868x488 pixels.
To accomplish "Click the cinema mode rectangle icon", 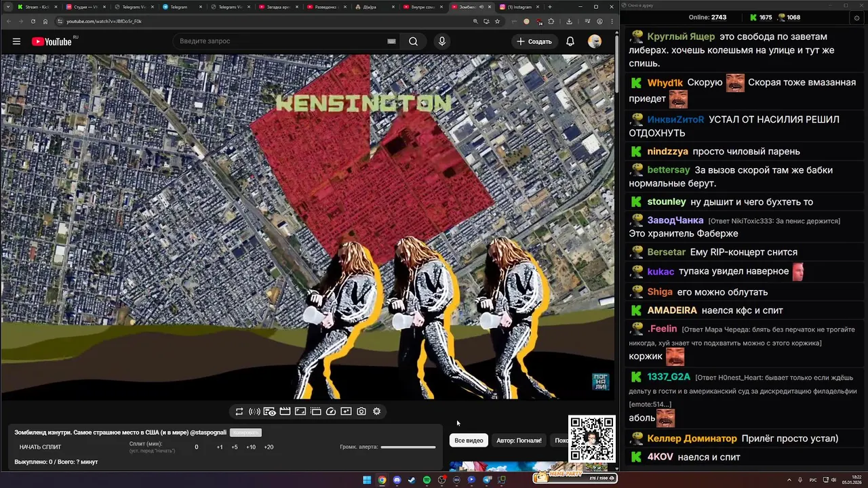I will [300, 411].
